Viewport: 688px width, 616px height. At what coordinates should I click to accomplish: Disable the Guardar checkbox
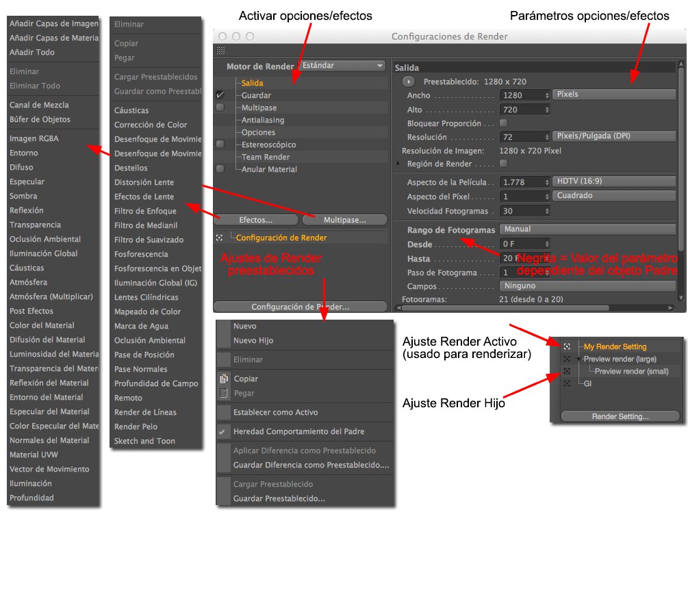220,96
